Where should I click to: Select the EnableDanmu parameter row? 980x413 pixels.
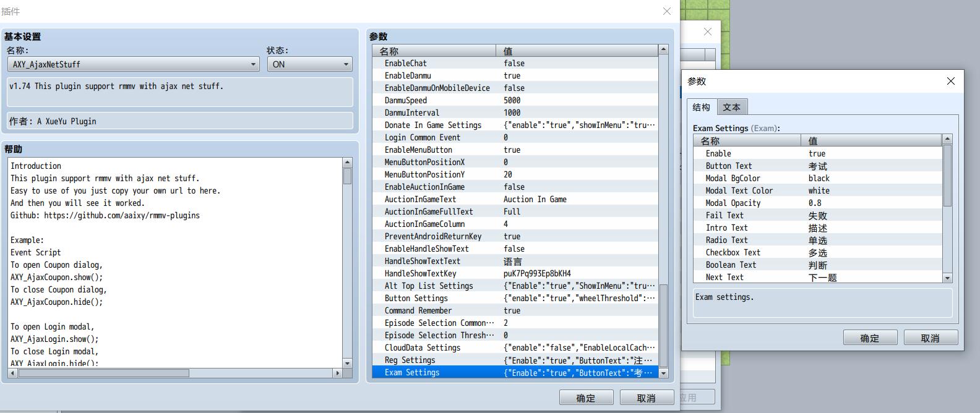click(x=515, y=75)
